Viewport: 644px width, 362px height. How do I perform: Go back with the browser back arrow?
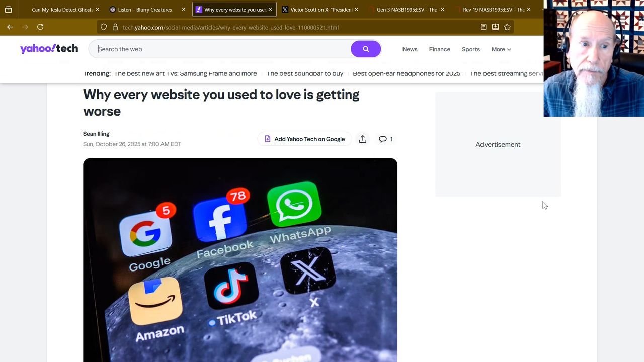(x=10, y=27)
